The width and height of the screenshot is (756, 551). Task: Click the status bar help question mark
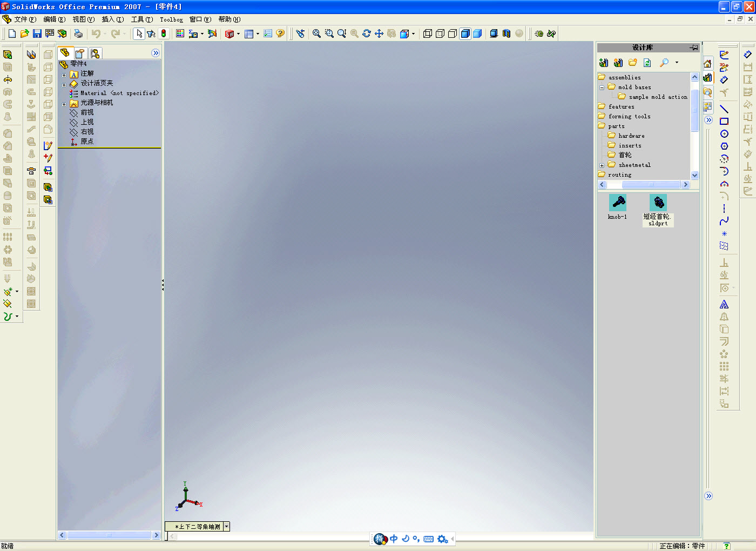pyautogui.click(x=727, y=546)
